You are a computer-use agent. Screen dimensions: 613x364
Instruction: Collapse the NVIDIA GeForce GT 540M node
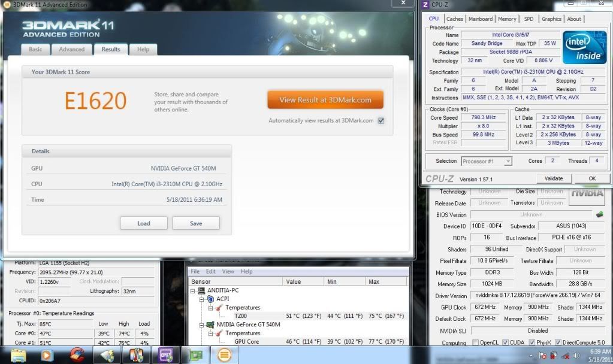pos(201,325)
